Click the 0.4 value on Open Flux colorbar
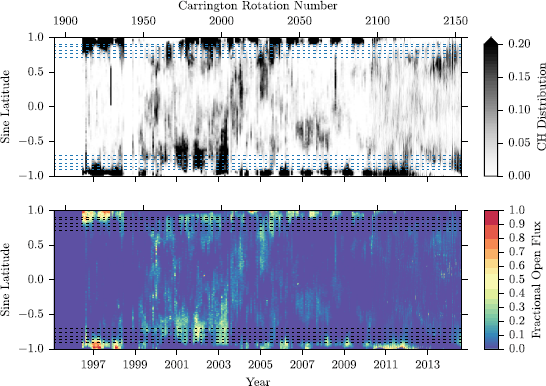 (516, 293)
